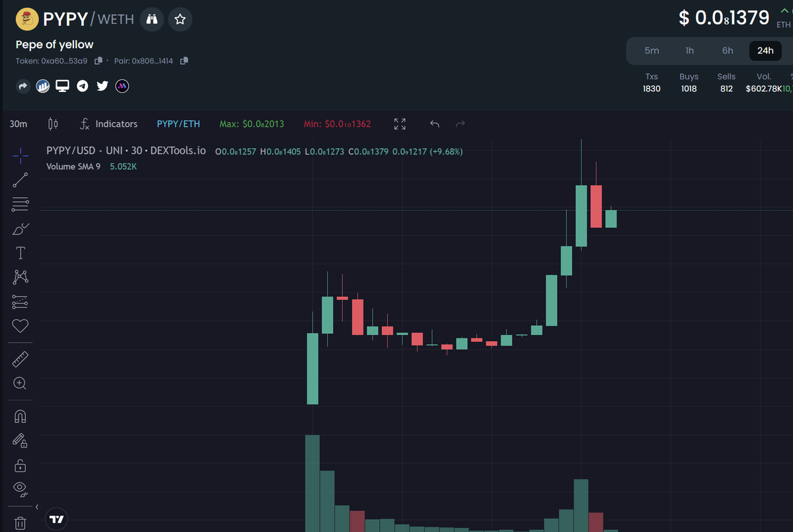
Task: Select the brush drawing tool
Action: click(x=20, y=229)
